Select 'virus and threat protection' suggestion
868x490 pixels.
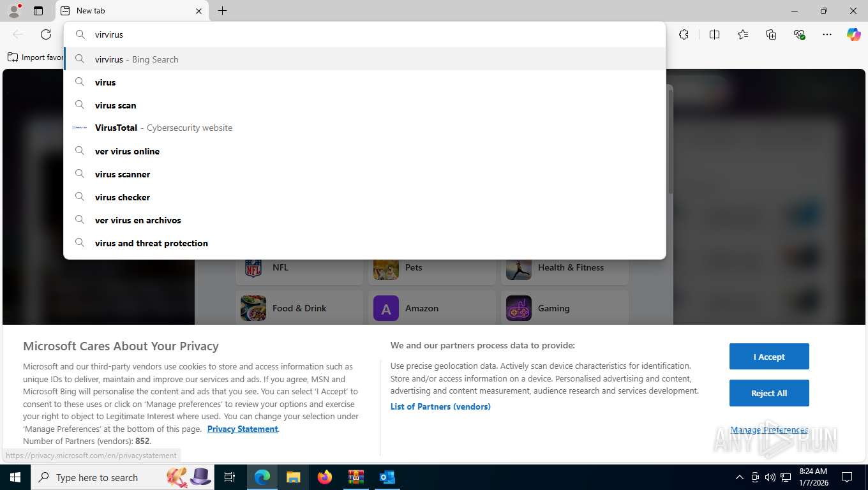pyautogui.click(x=364, y=243)
